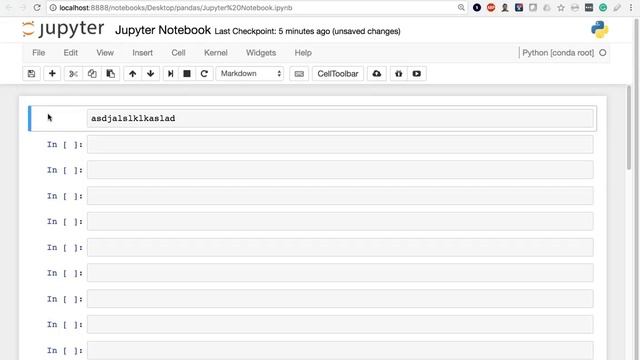Image resolution: width=640 pixels, height=360 pixels.
Task: Move selected cell down arrow
Action: pos(151,74)
